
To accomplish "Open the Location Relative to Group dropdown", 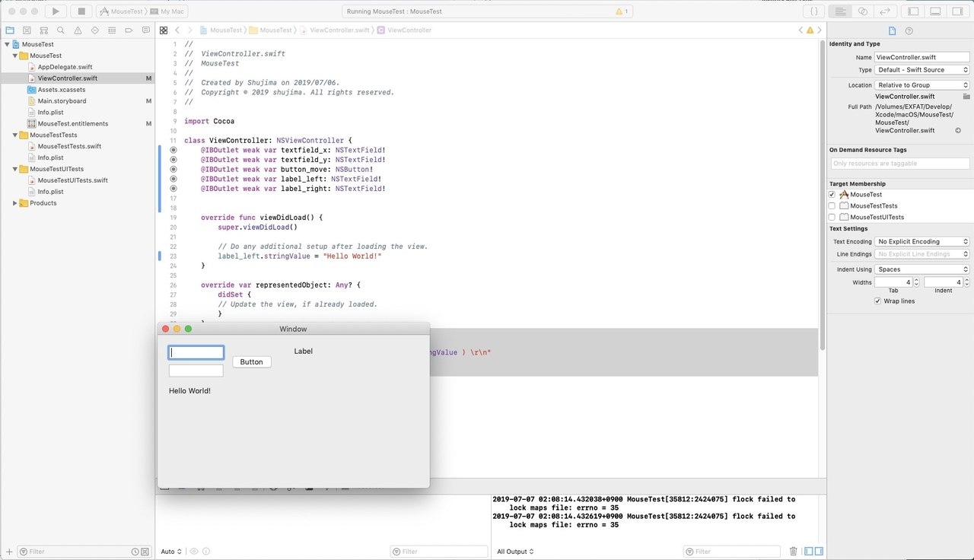I will (922, 85).
